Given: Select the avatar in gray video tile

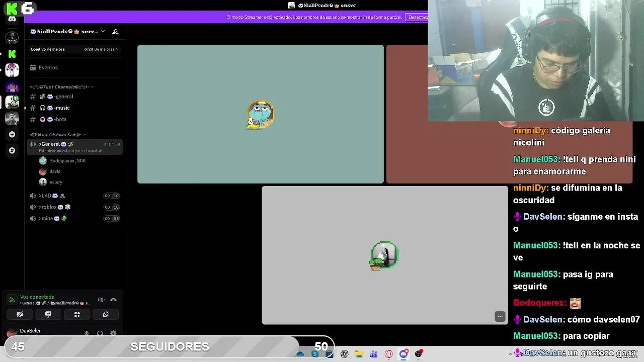Looking at the screenshot, I should coord(385,255).
